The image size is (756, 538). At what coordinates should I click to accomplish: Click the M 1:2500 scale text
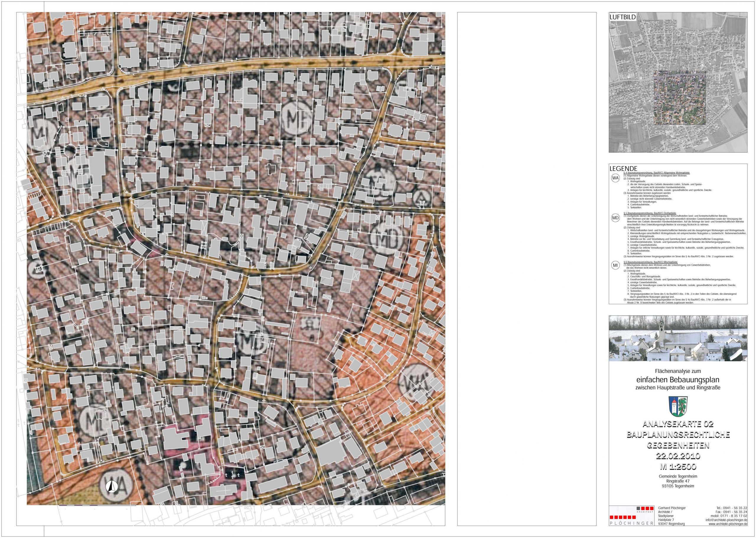coord(678,467)
